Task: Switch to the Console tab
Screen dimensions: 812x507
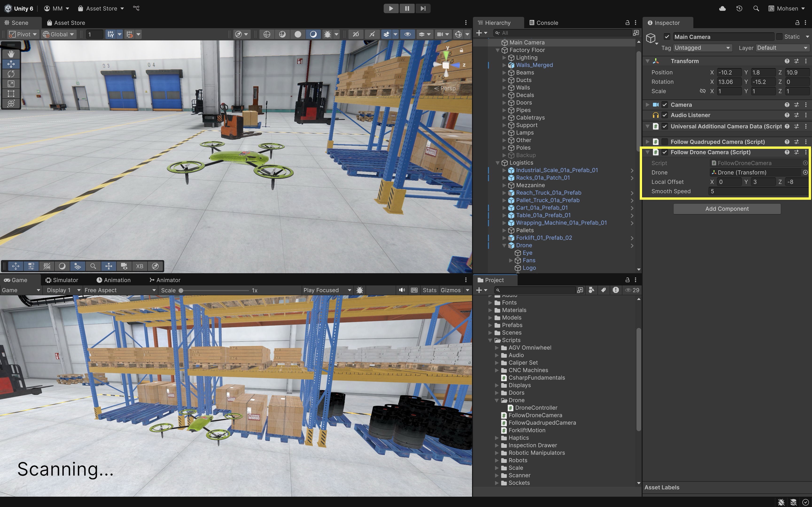Action: [x=544, y=23]
